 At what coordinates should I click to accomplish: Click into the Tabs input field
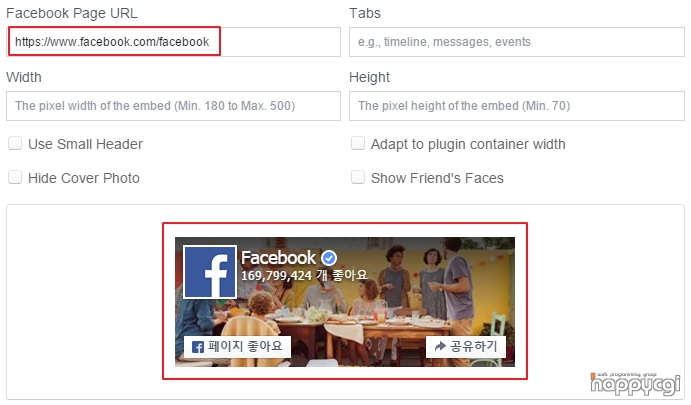(x=516, y=42)
